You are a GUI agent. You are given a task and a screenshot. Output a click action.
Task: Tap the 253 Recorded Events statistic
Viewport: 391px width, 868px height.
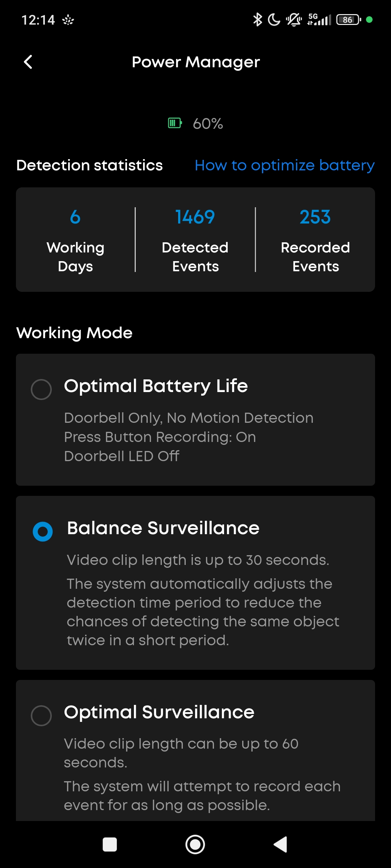pos(315,239)
